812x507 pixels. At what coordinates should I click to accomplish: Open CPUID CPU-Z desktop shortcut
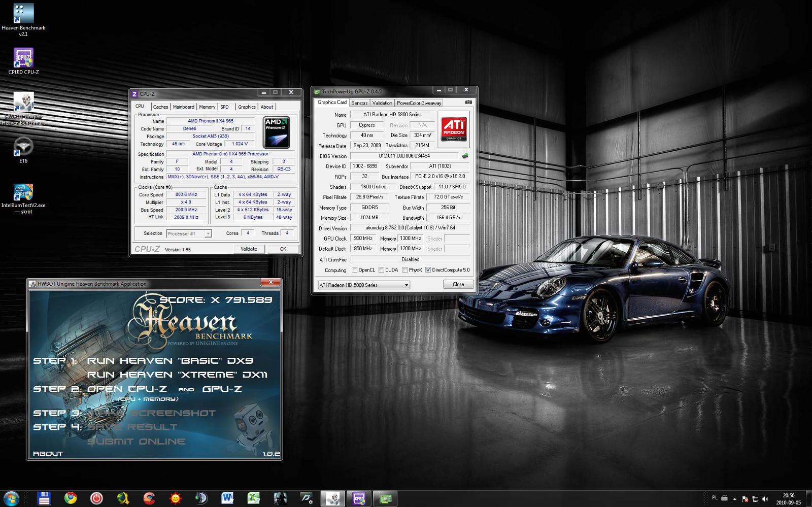(23, 61)
